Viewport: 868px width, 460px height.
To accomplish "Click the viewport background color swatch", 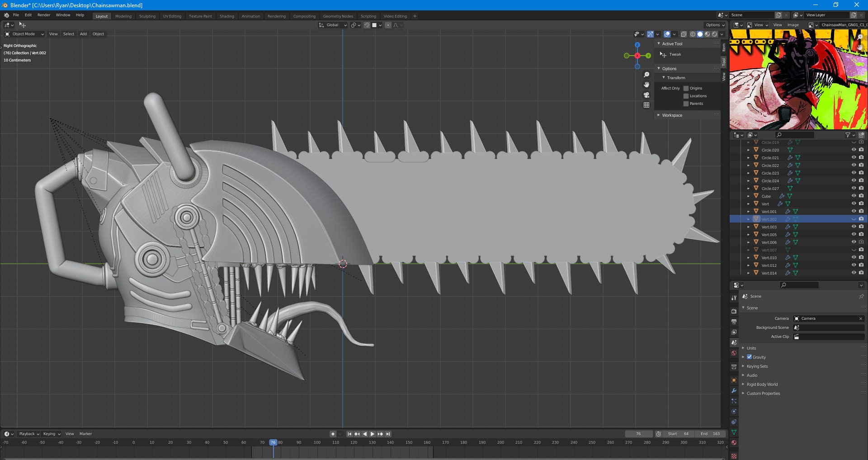I will pyautogui.click(x=374, y=25).
